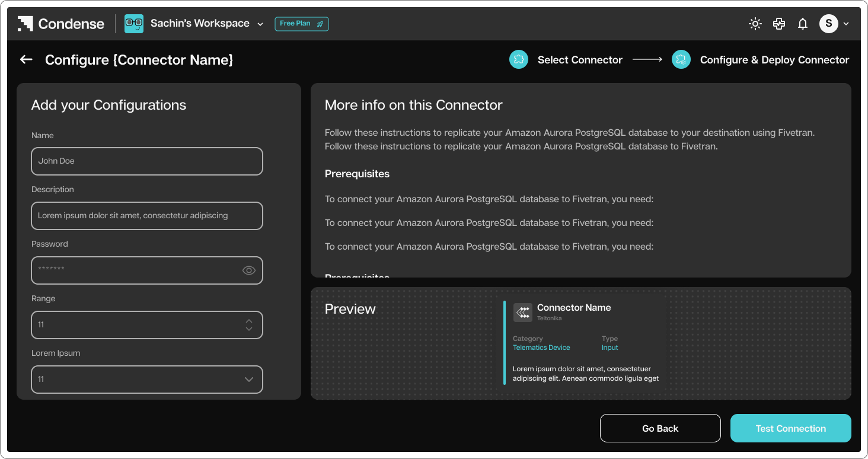Open the puzzle-piece connectors icon in header
This screenshot has width=868, height=459.
point(779,24)
